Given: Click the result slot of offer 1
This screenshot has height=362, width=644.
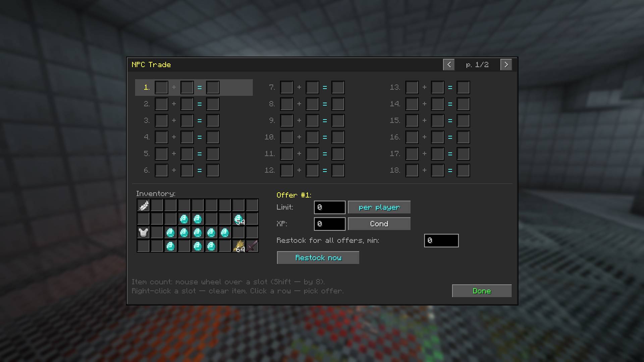Looking at the screenshot, I should tap(213, 87).
